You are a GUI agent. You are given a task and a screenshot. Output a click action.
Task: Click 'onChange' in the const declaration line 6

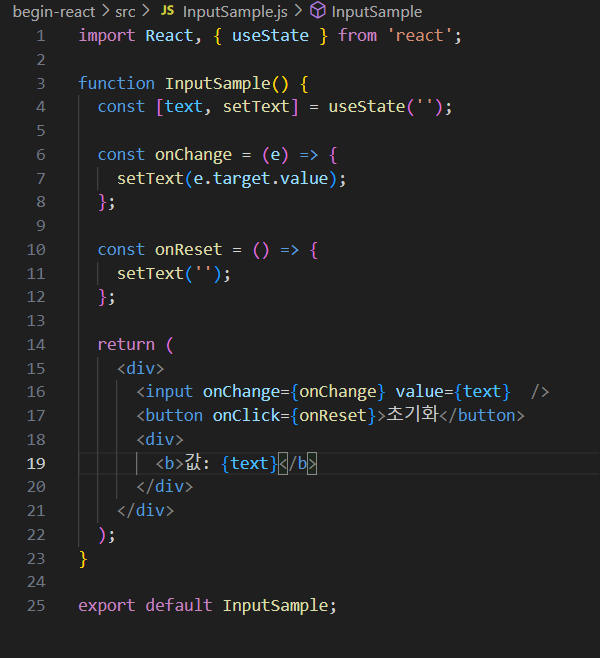click(193, 155)
